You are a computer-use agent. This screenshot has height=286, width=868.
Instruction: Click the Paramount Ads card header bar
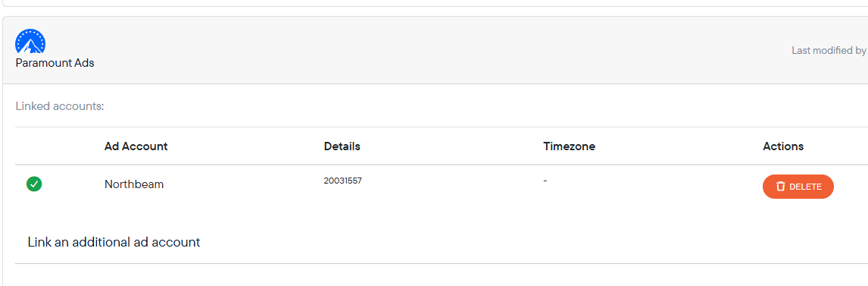click(x=435, y=50)
